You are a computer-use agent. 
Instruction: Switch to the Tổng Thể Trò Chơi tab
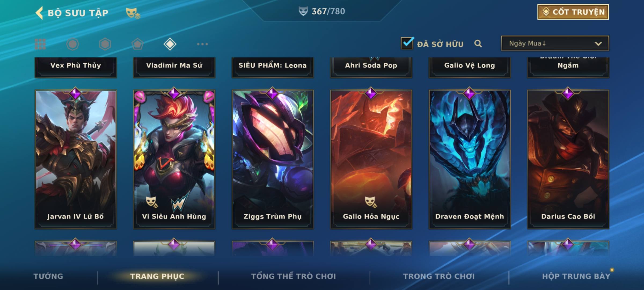click(294, 276)
